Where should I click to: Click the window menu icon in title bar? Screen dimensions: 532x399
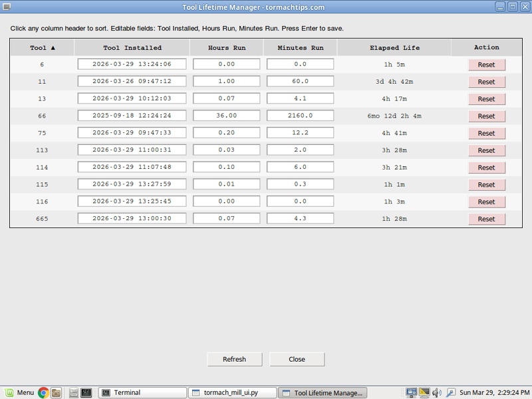click(6, 7)
